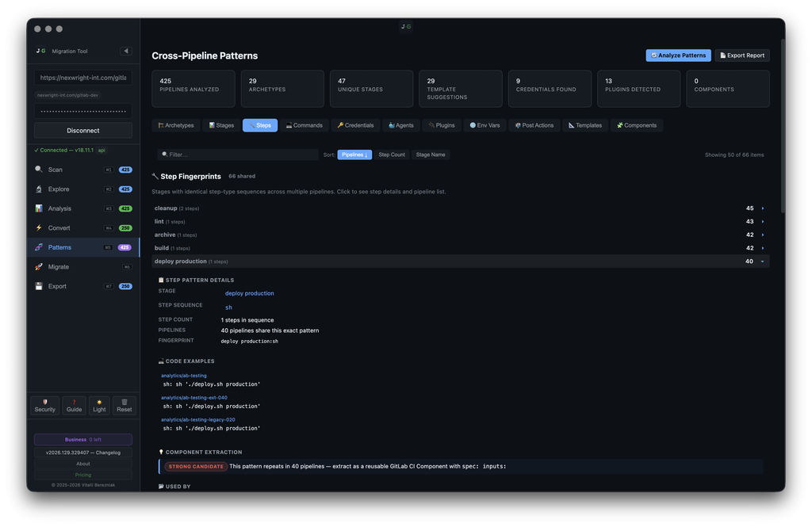This screenshot has width=812, height=527.
Task: Click the Patterns DNA icon
Action: pyautogui.click(x=39, y=247)
